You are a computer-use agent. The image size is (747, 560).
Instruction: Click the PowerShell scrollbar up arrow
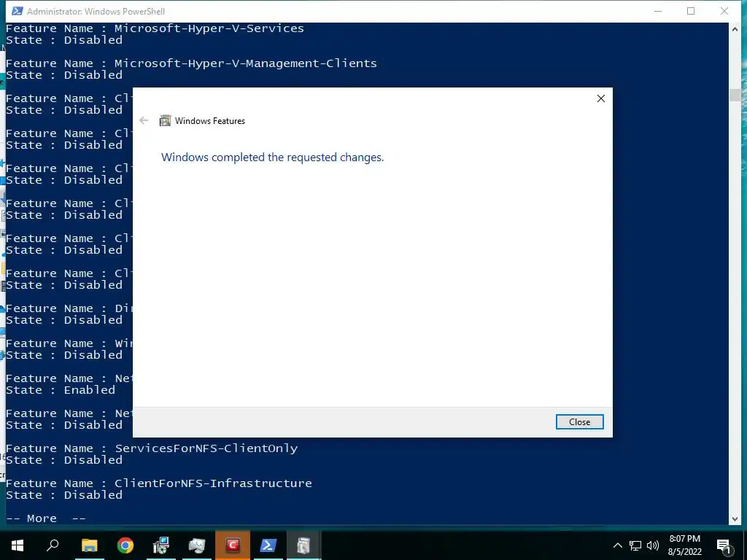tap(735, 29)
